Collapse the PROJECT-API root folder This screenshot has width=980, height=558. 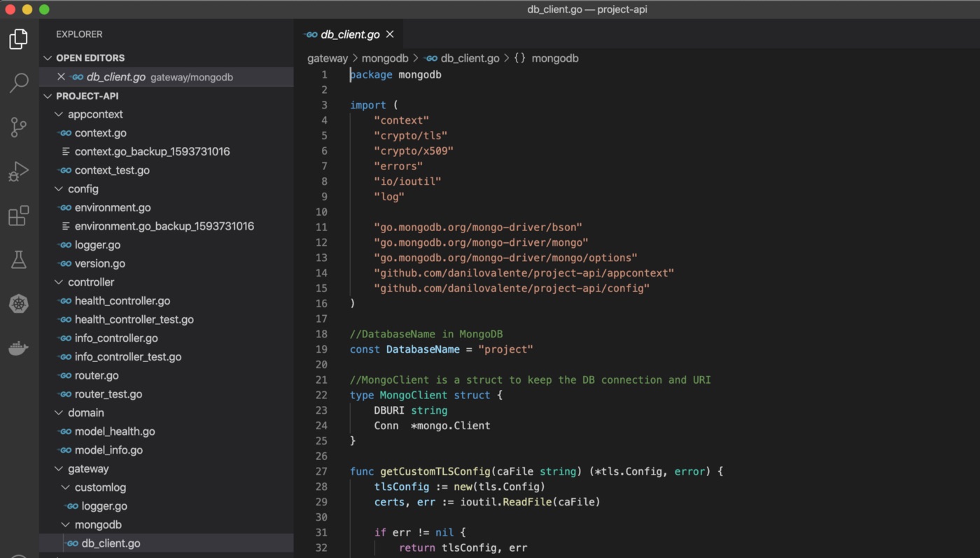[x=48, y=96]
